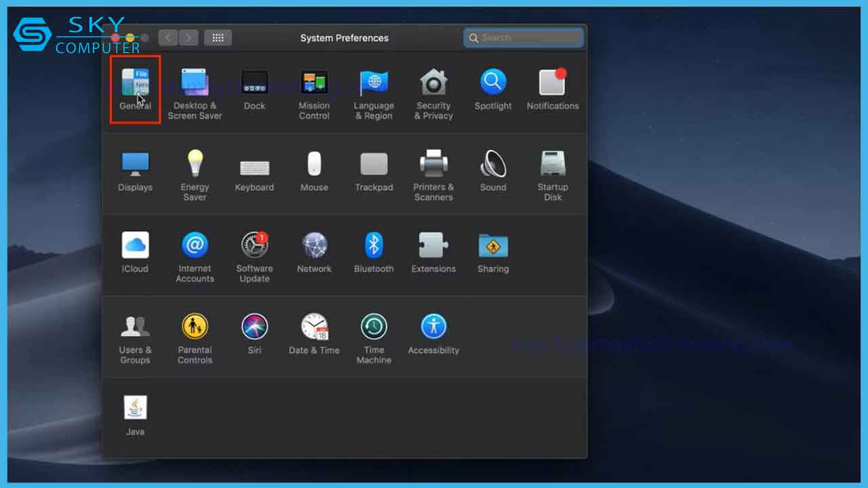
Task: Show all preferences with the grid button
Action: (x=218, y=38)
